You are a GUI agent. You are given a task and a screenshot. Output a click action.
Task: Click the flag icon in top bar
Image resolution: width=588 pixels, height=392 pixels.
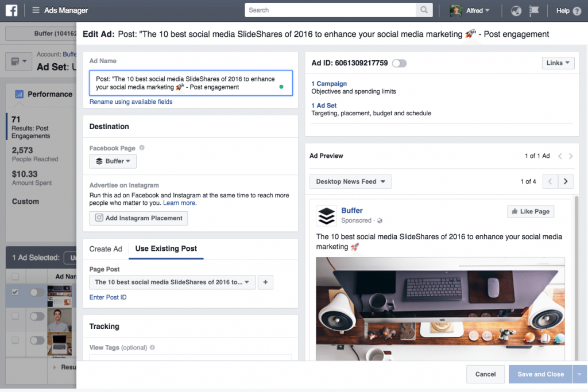(x=534, y=10)
